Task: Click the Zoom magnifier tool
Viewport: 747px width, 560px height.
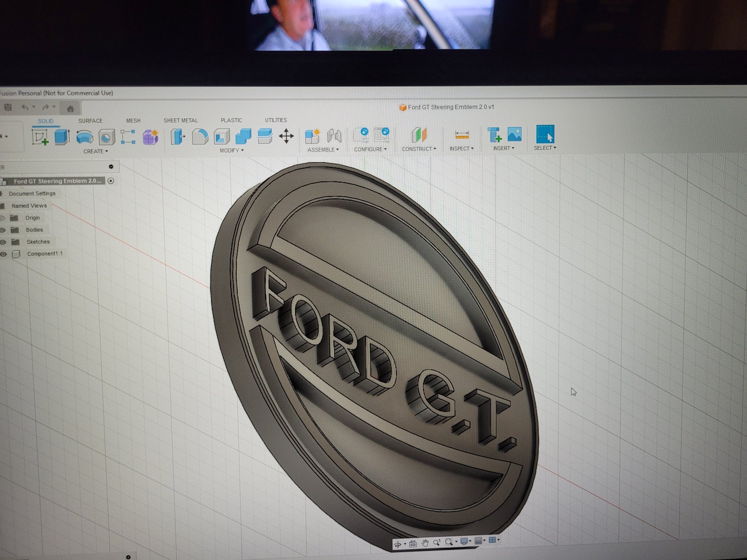Action: tap(437, 542)
